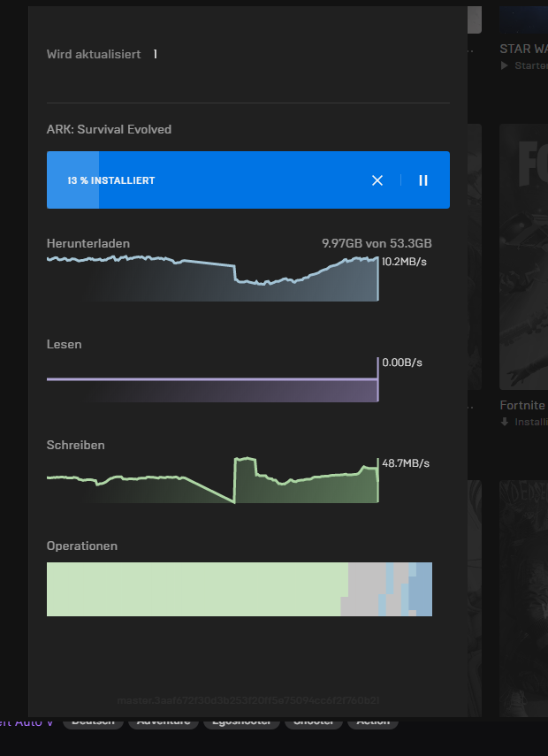Select the Adventure tag
Screen dimensions: 548x756
pos(164,722)
